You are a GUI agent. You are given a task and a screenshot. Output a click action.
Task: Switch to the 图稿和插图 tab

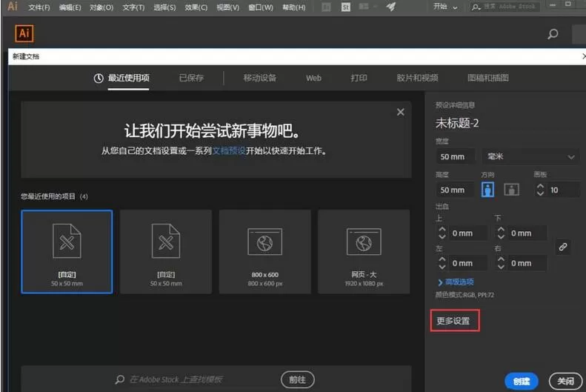click(487, 78)
